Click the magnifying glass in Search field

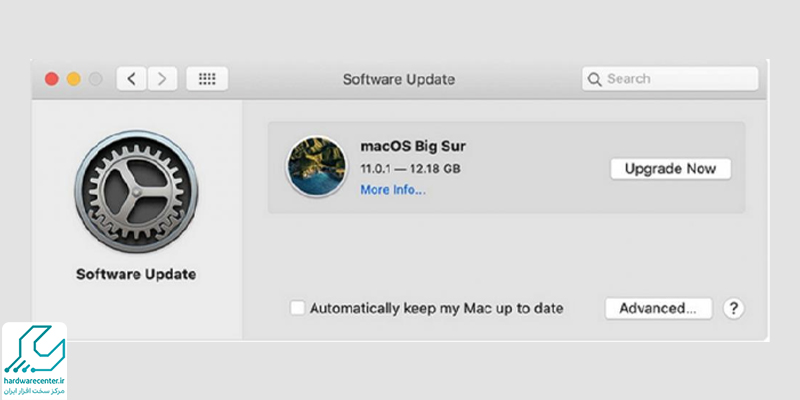pos(595,79)
